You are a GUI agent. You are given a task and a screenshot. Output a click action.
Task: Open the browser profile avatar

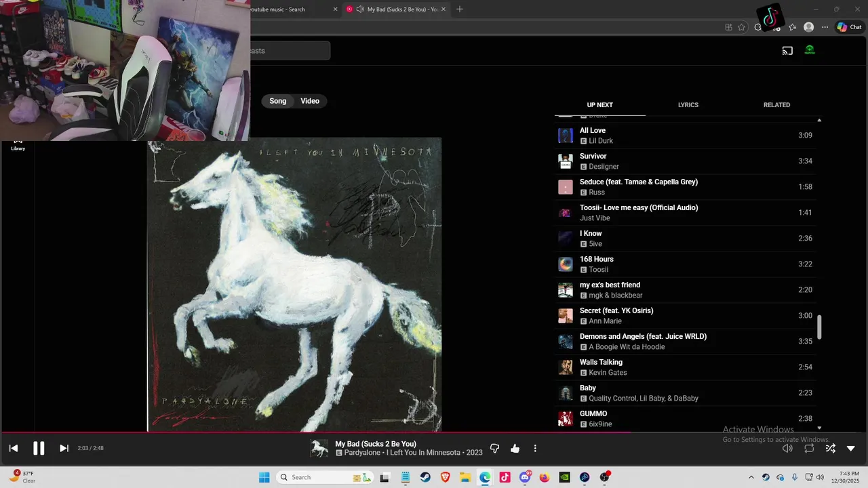tap(808, 27)
